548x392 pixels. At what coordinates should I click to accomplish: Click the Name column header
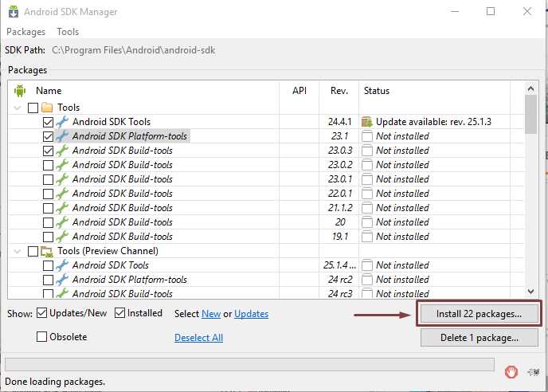[x=49, y=91]
